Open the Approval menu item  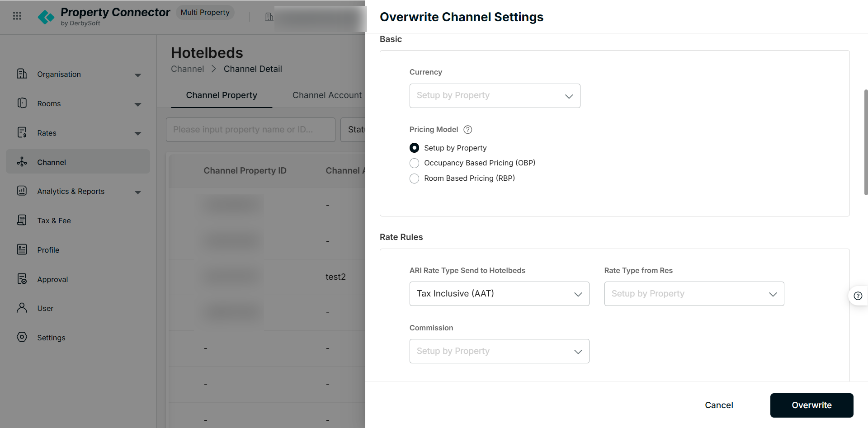click(78, 279)
